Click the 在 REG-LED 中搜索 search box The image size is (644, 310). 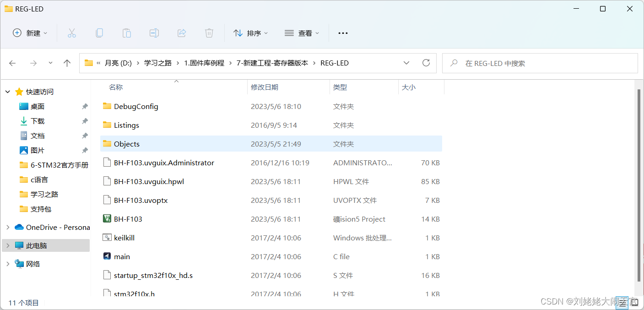pyautogui.click(x=540, y=63)
